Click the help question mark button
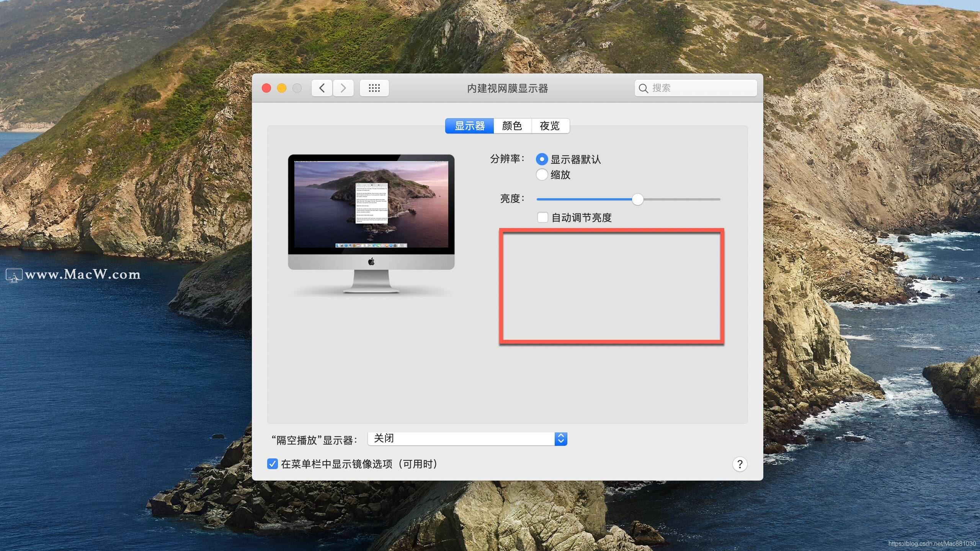Viewport: 980px width, 551px height. (x=739, y=464)
